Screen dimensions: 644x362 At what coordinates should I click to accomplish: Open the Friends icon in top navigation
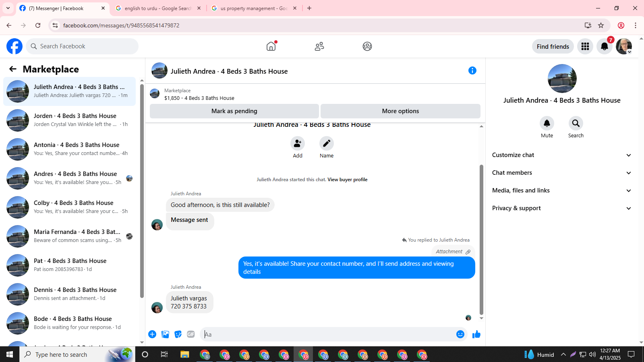click(x=319, y=46)
